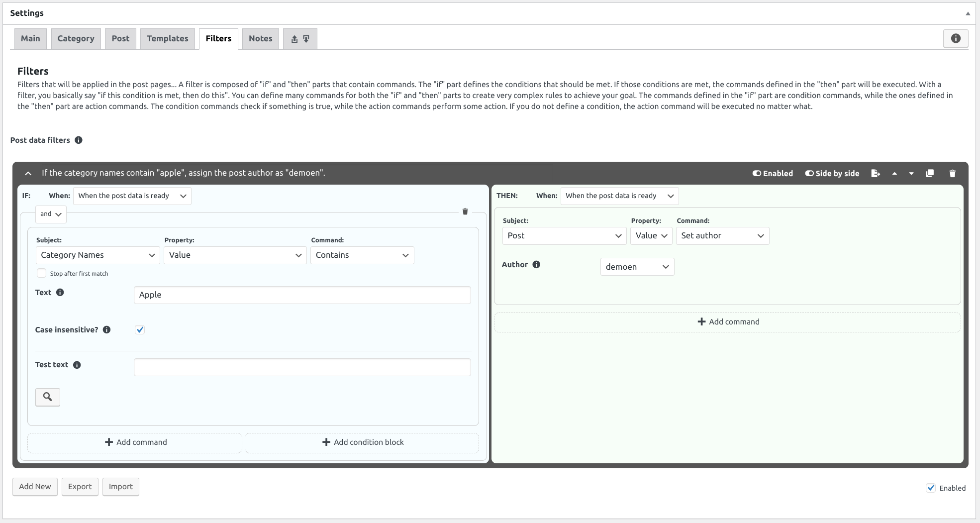Move the filter up with the arrow

894,173
